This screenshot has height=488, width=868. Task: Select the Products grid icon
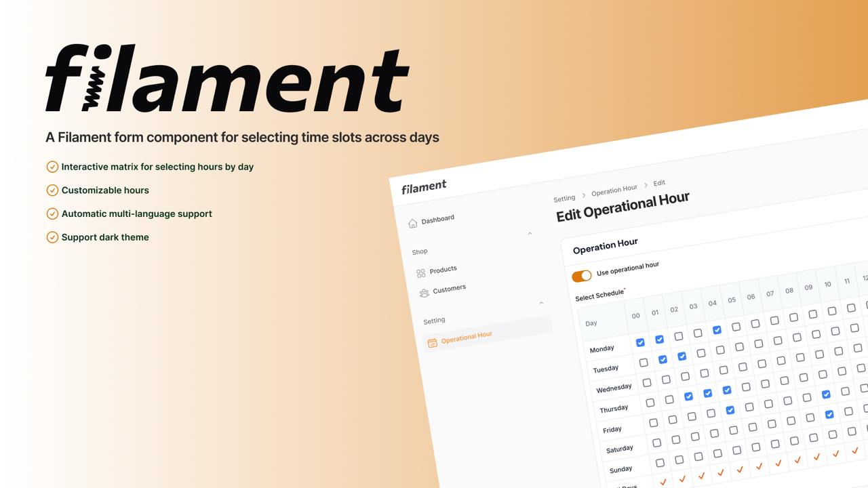pyautogui.click(x=420, y=272)
